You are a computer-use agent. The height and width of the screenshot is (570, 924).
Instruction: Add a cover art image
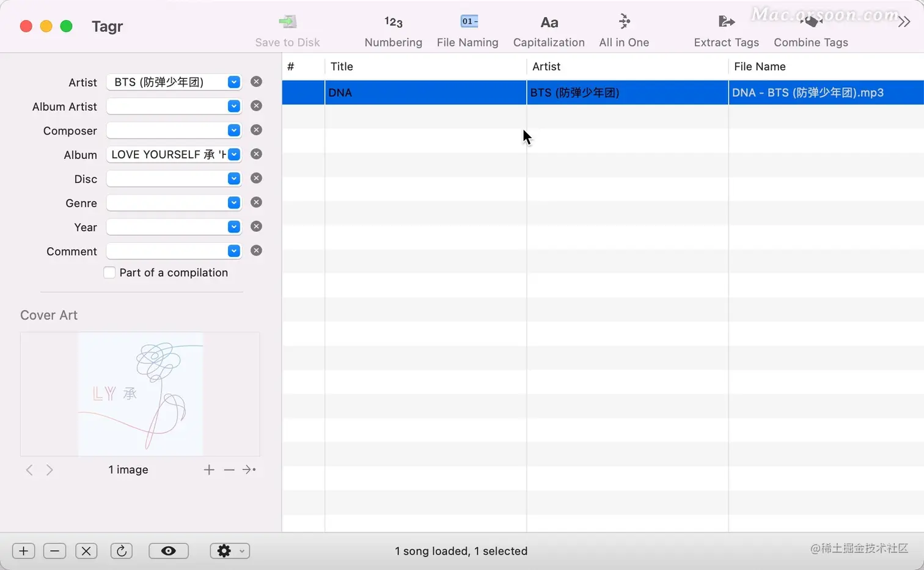tap(209, 470)
